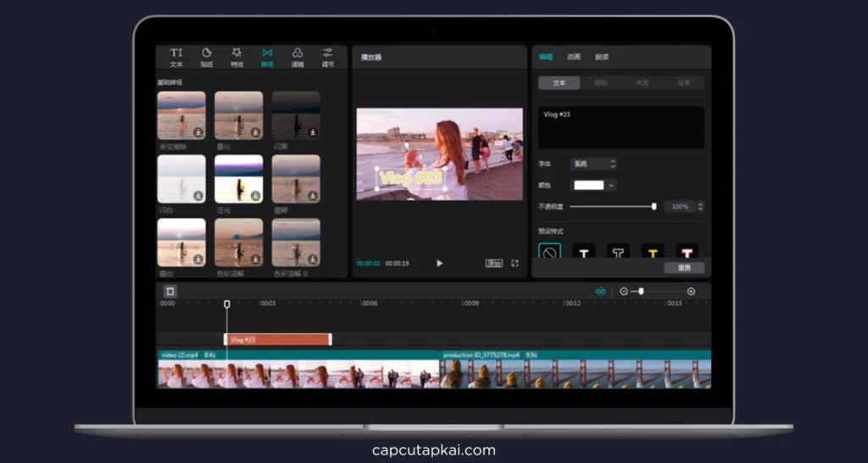Toggle the timeline snapping link icon

(601, 292)
